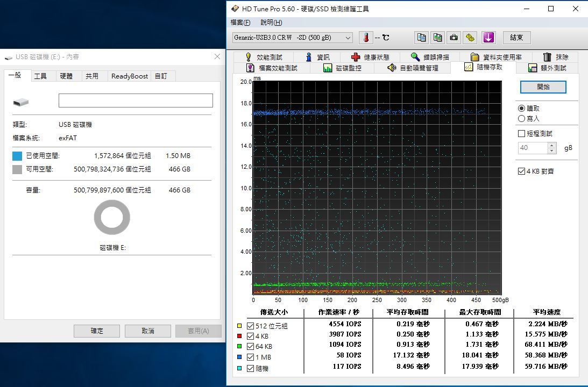Select the 讀取 radio button

coord(521,109)
